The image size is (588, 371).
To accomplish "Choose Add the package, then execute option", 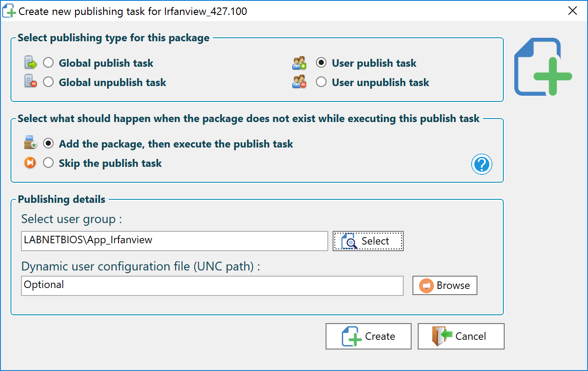I will (48, 144).
